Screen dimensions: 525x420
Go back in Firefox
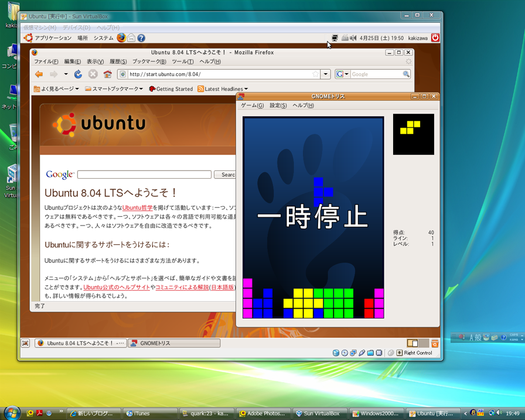coord(39,74)
